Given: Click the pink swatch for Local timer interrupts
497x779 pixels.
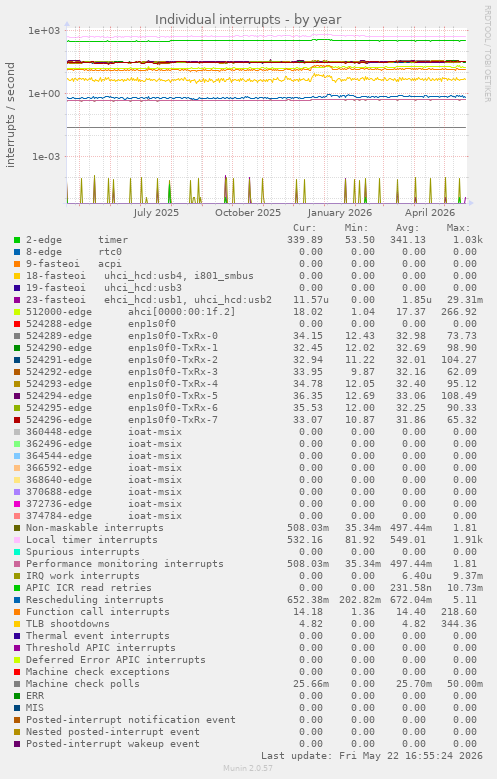Looking at the screenshot, I should coord(17,540).
